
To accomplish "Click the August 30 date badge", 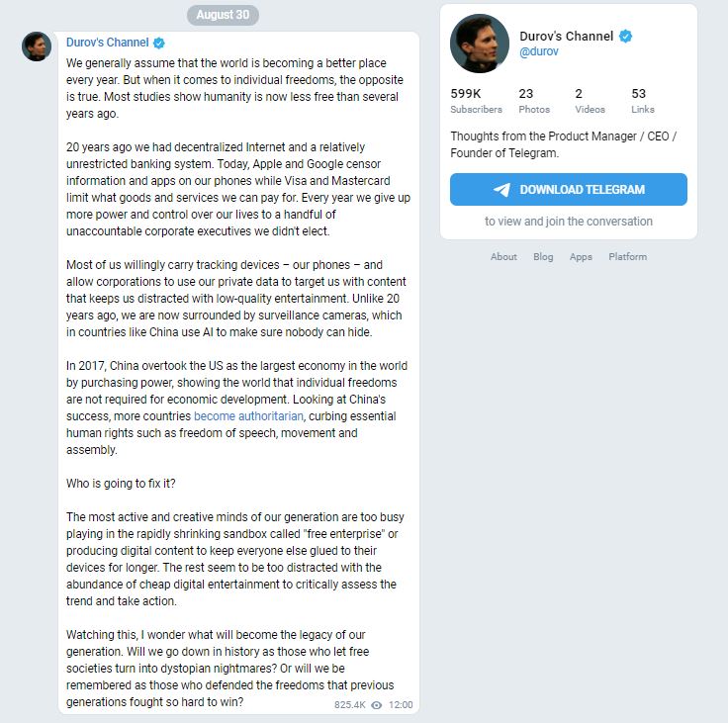I will click(x=223, y=15).
